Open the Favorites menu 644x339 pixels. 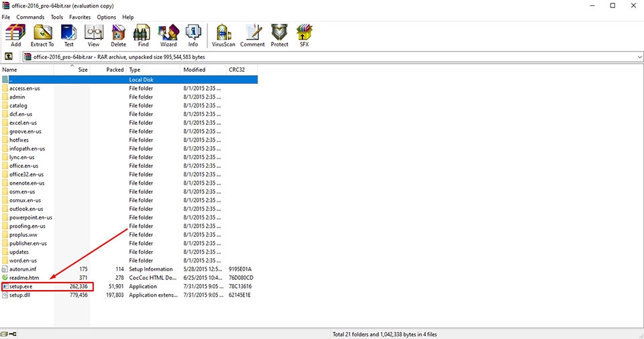(x=80, y=17)
